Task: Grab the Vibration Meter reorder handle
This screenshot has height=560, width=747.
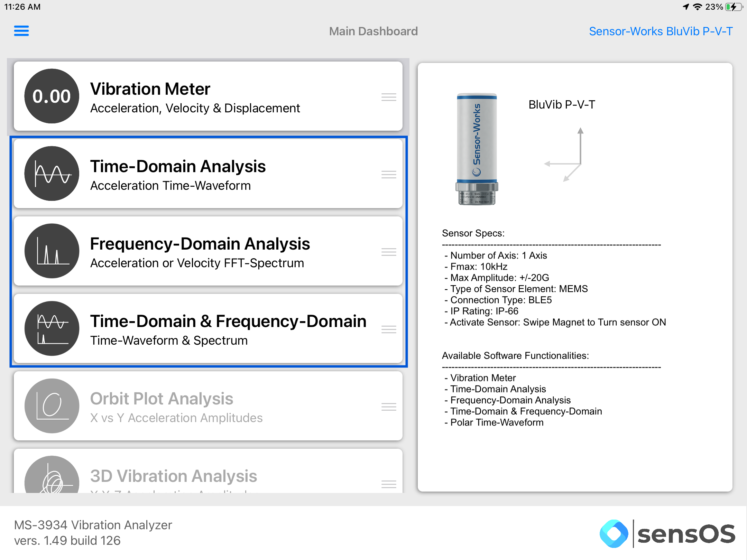Action: click(x=389, y=97)
